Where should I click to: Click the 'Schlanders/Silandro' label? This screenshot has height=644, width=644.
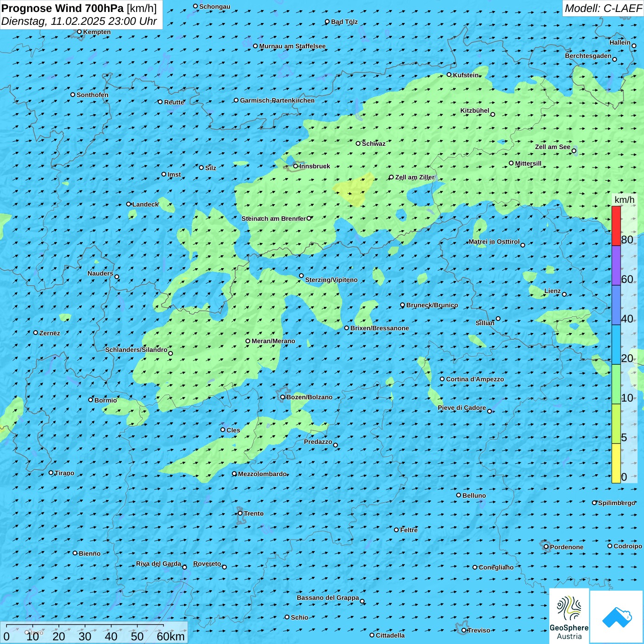(136, 350)
